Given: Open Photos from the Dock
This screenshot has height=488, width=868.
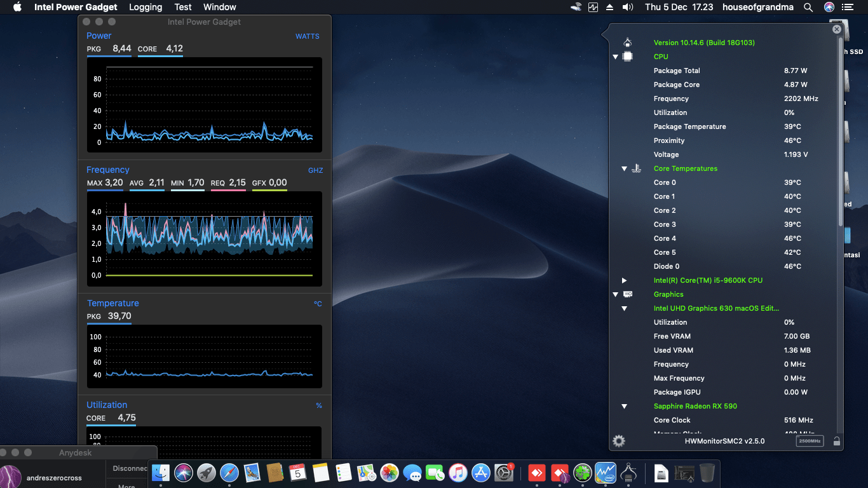Looking at the screenshot, I should (390, 473).
